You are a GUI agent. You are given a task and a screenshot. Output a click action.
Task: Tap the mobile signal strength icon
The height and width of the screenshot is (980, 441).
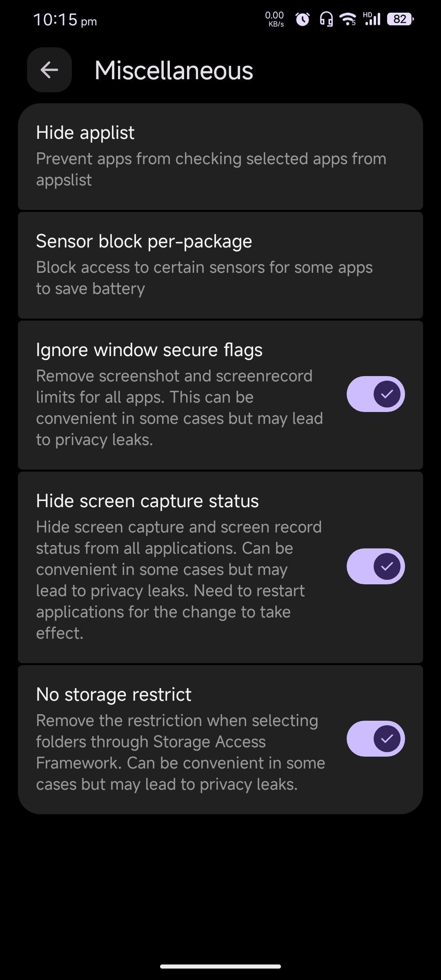coord(372,19)
